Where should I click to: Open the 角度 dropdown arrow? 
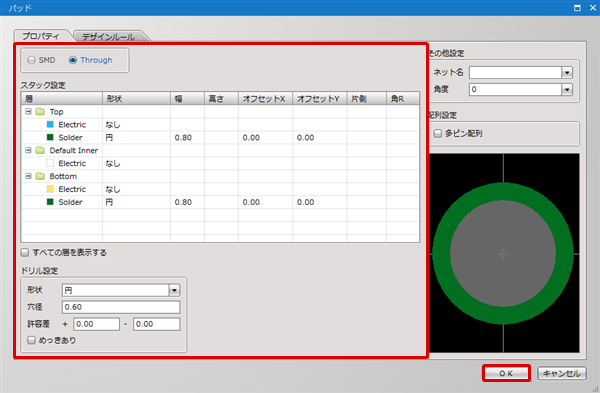[567, 90]
